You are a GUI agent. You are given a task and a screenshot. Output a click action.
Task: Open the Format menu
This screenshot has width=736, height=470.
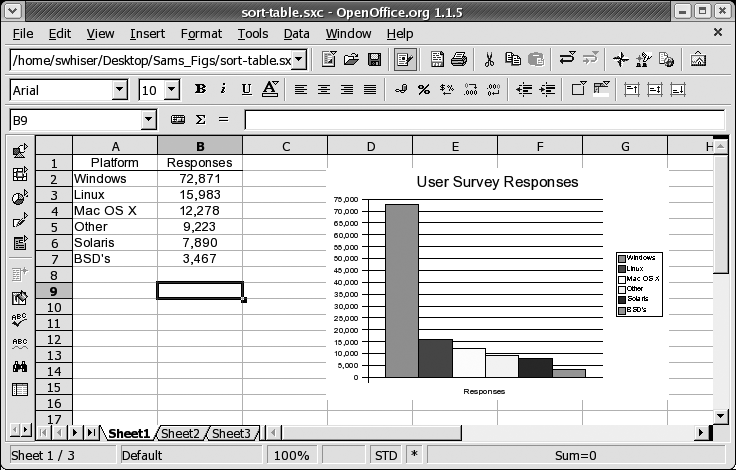pos(201,34)
